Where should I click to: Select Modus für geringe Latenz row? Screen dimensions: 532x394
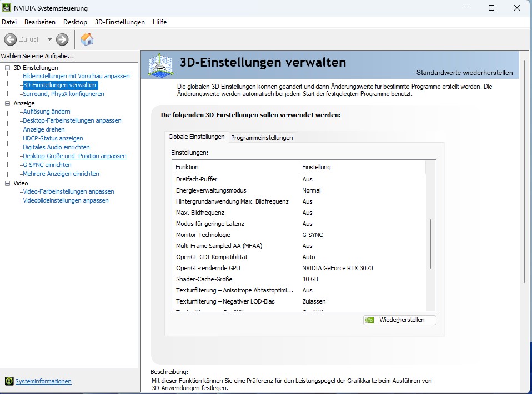pos(299,224)
